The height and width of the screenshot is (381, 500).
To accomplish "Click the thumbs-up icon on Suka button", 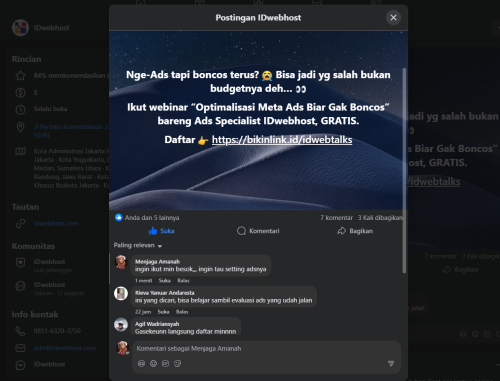I will pos(153,231).
